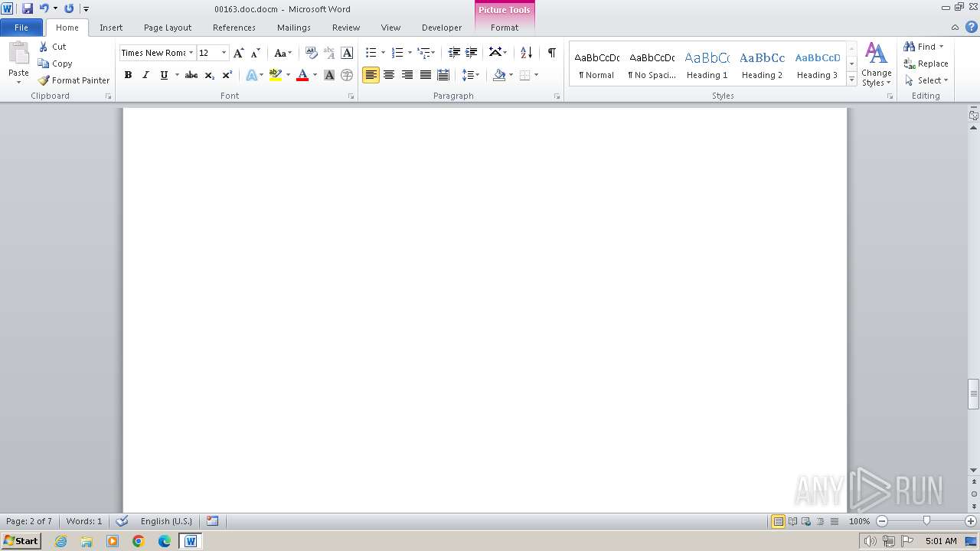This screenshot has height=551, width=980.
Task: Switch to the Insert tab
Action: [111, 28]
